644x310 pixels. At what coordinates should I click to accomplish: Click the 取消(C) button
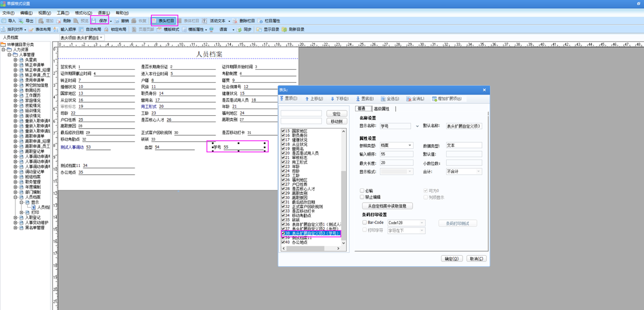pyautogui.click(x=476, y=259)
